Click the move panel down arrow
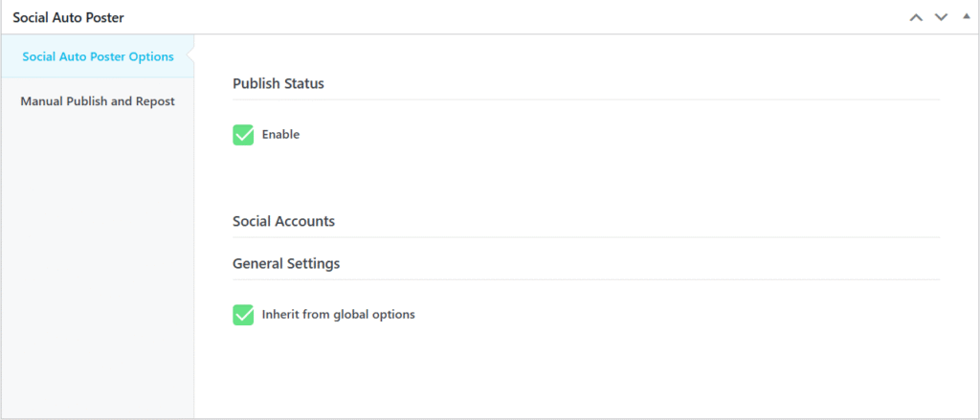 point(941,17)
